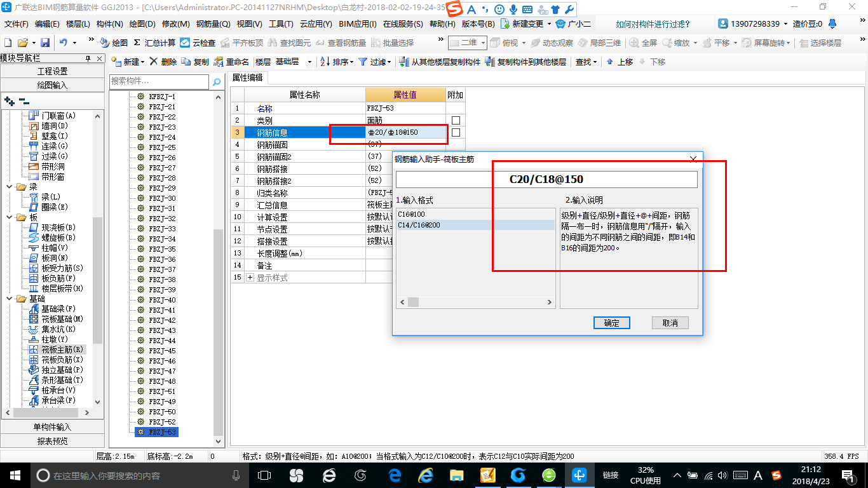Image resolution: width=868 pixels, height=488 pixels.
Task: Expand 显示样式 property row
Action: click(x=250, y=278)
